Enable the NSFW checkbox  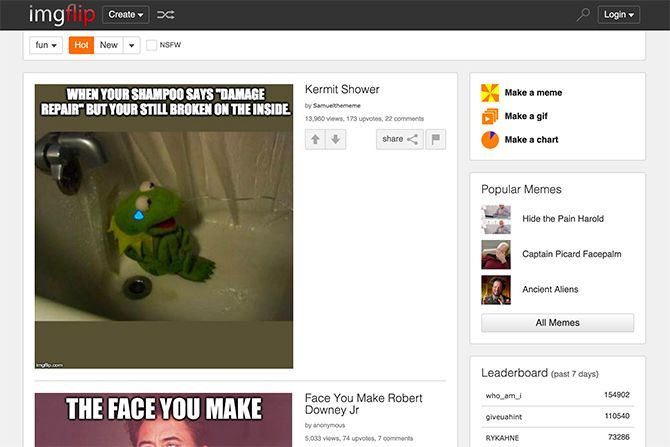(x=151, y=45)
